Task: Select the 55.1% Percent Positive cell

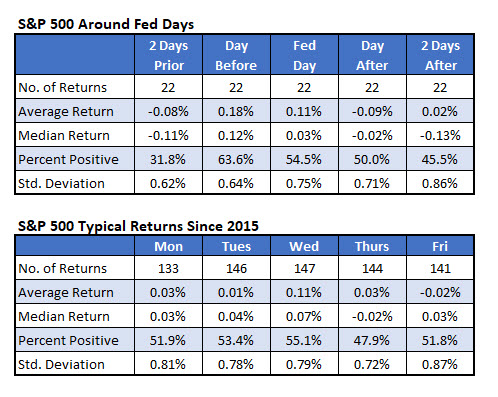Action: point(304,340)
